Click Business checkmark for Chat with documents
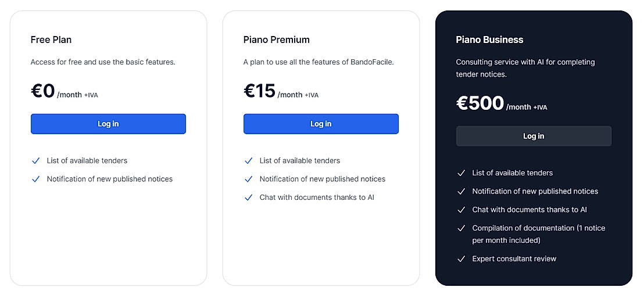Image resolution: width=644 pixels, height=298 pixels. click(x=461, y=210)
